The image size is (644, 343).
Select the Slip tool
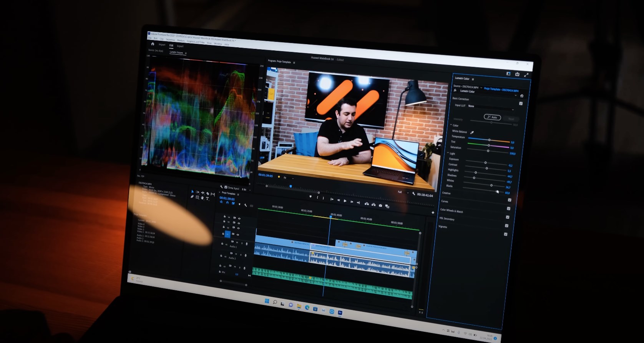coord(213,194)
